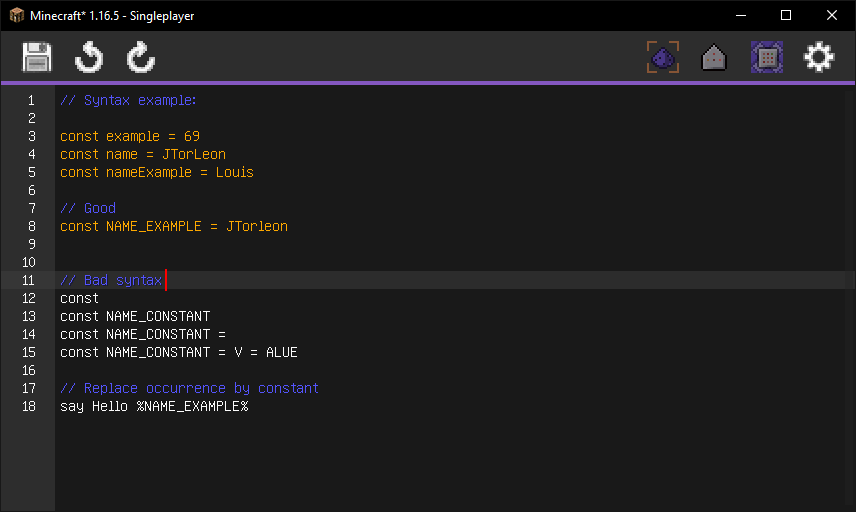856x512 pixels.
Task: Click the purple dye icon in orange frame
Action: [x=663, y=57]
